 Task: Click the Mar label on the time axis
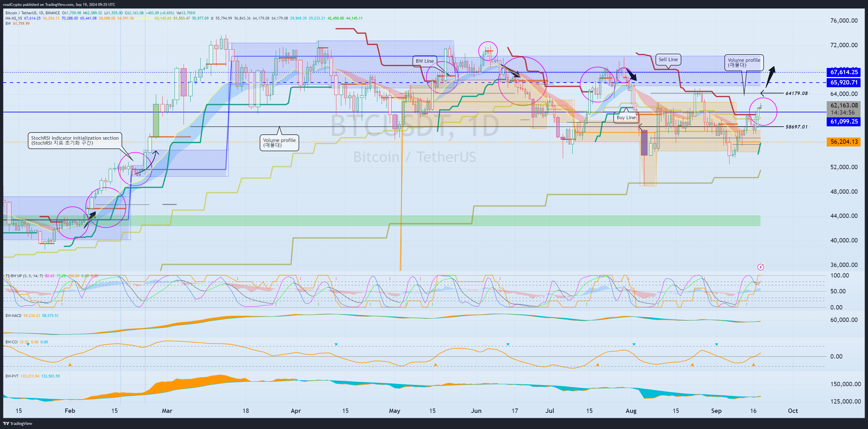coord(167,410)
